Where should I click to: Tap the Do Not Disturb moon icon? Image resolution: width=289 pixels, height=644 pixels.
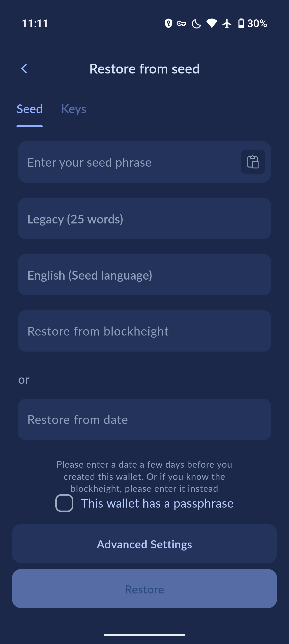[x=196, y=24]
